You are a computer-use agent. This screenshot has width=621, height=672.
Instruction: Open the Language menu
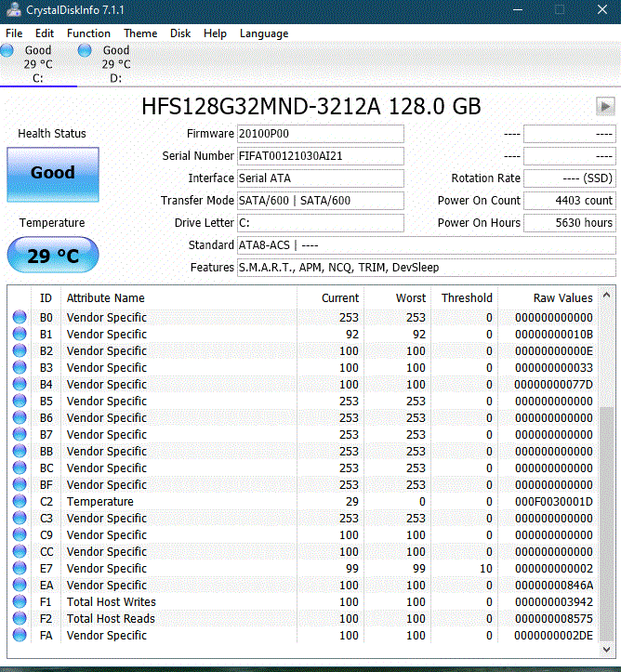point(264,33)
